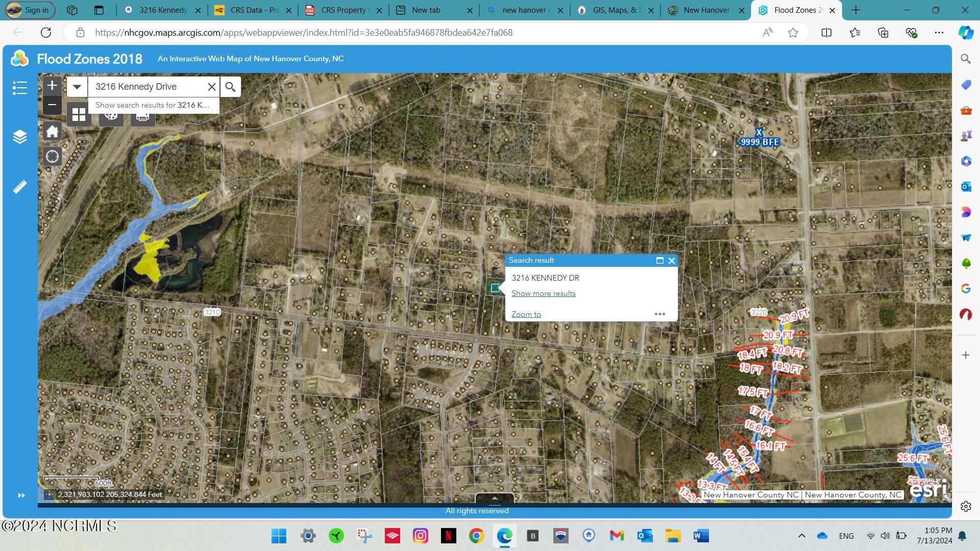Expand the collapsed left sidebar arrows
The image size is (980, 551).
pyautogui.click(x=21, y=495)
